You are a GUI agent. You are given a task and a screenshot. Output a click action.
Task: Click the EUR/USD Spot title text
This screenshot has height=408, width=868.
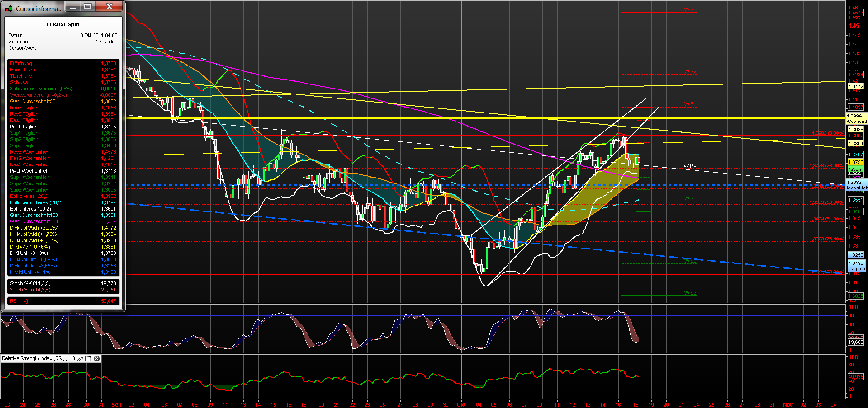point(62,24)
